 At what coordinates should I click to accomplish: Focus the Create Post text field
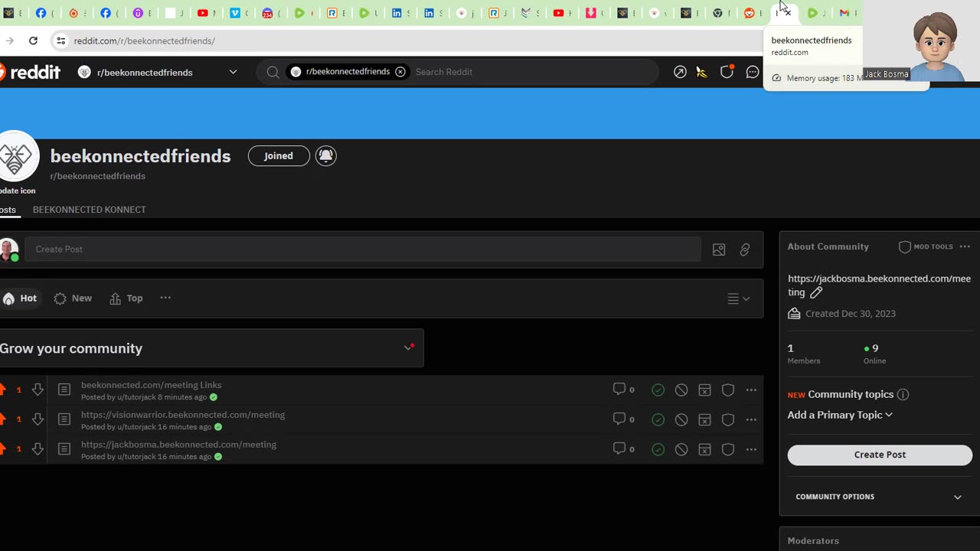pos(363,249)
